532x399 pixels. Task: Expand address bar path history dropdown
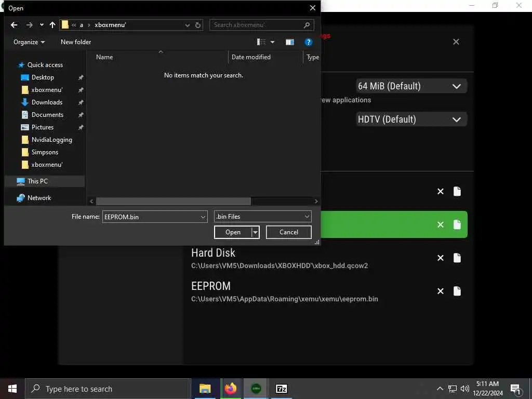pyautogui.click(x=187, y=25)
